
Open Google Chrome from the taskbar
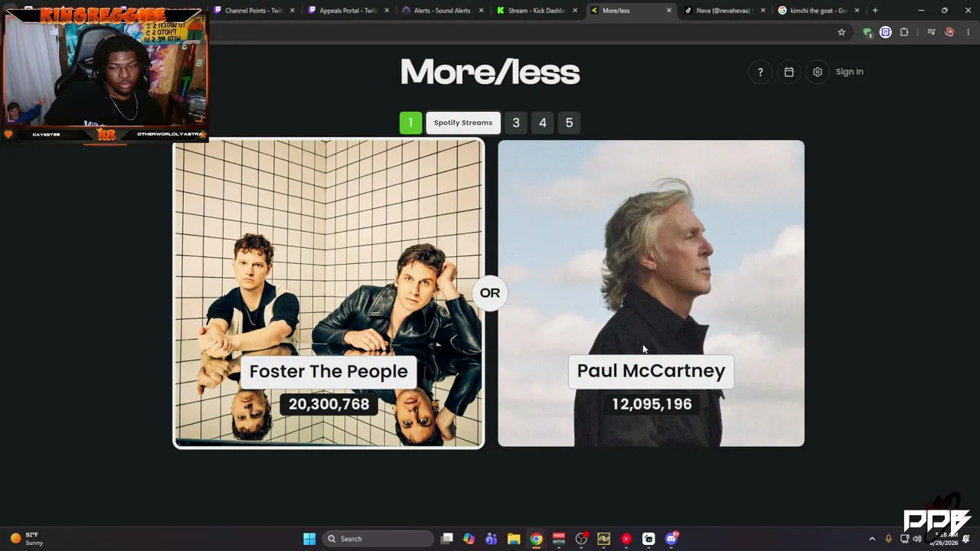tap(537, 539)
